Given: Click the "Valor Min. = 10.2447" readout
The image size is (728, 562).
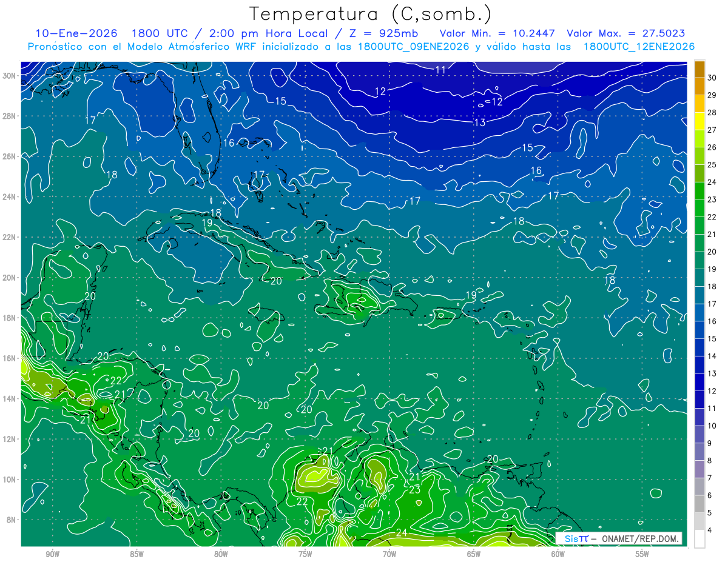Looking at the screenshot, I should point(497,33).
